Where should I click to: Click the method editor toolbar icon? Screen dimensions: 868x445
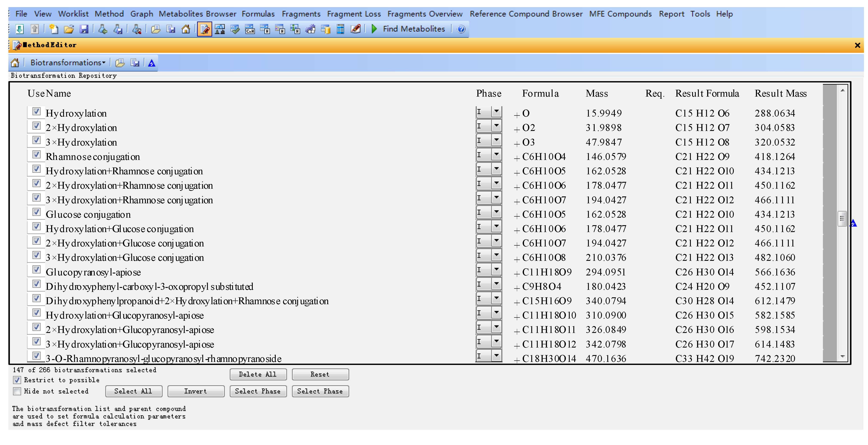click(204, 29)
